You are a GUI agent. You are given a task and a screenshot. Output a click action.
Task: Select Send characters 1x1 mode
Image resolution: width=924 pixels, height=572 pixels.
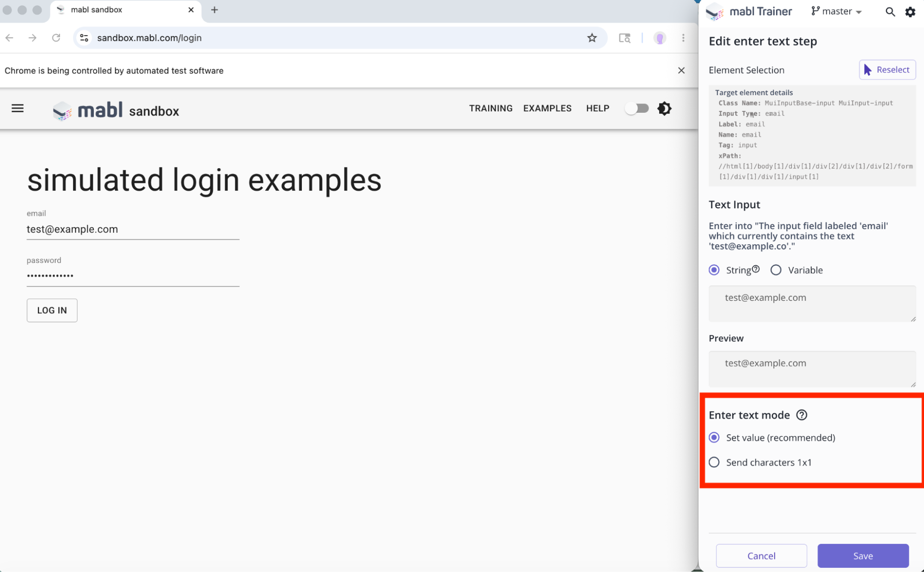tap(714, 462)
